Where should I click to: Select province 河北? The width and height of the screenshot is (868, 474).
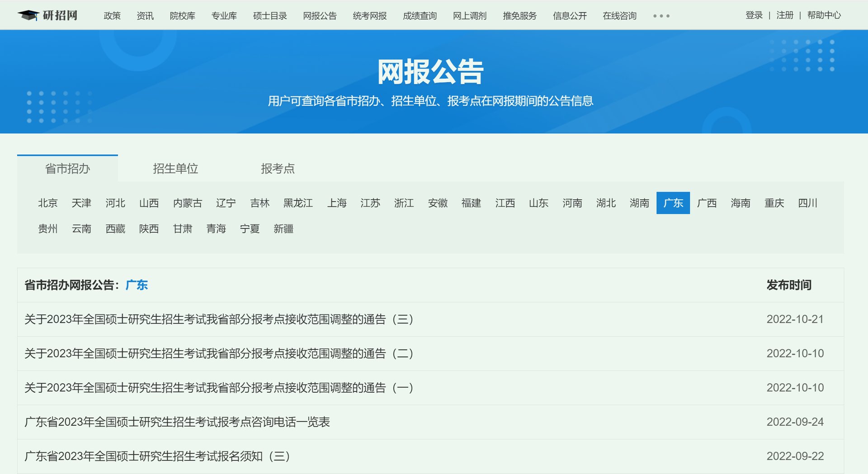click(x=115, y=203)
